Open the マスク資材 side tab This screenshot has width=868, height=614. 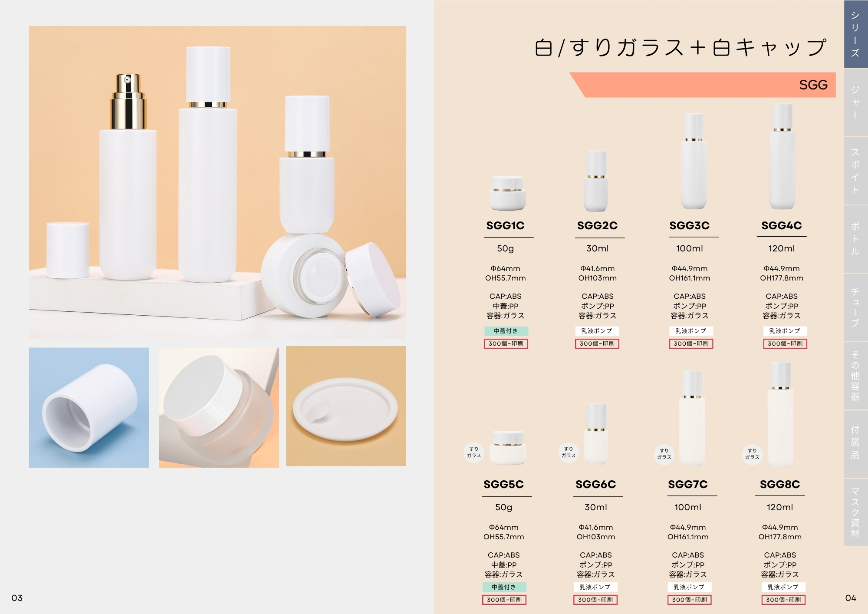pyautogui.click(x=855, y=512)
